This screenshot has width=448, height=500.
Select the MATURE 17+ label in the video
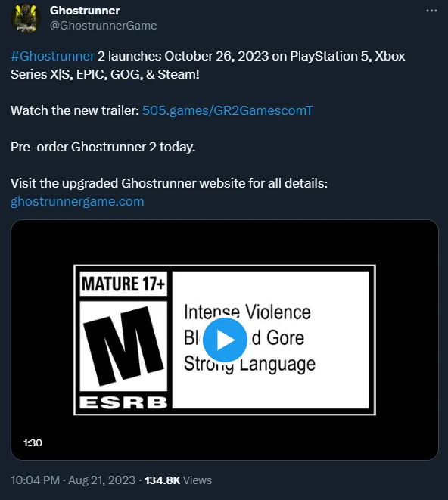click(123, 284)
